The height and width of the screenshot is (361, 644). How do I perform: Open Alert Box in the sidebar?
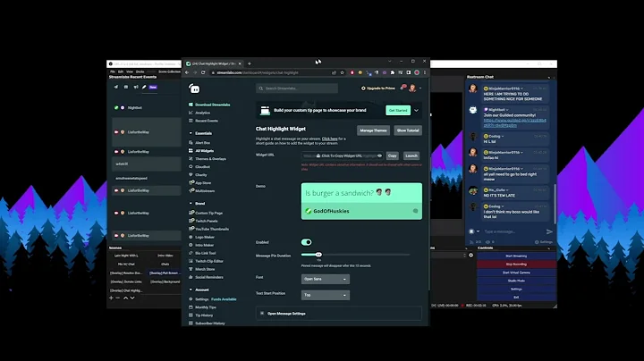coord(202,143)
